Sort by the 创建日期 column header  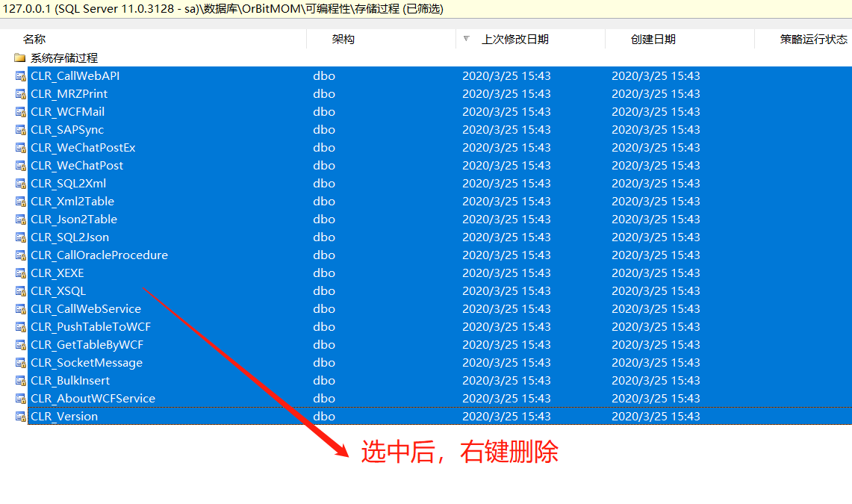point(653,40)
